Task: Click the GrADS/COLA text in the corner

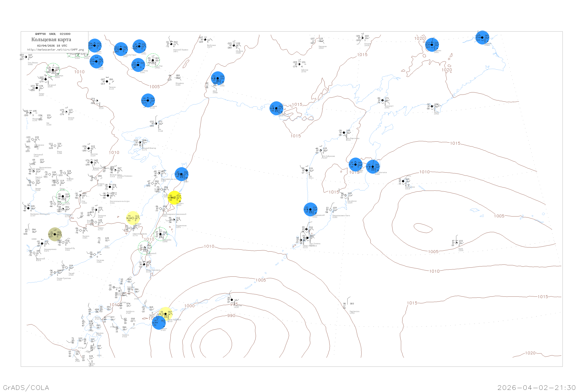Action: (26, 387)
